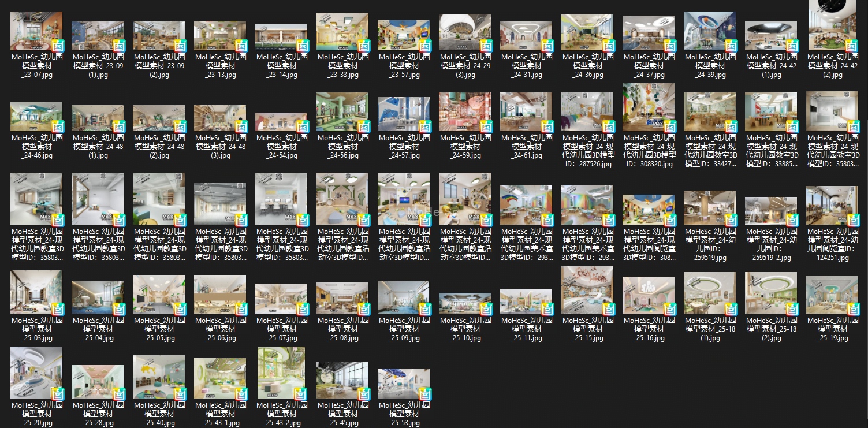
Task: Choose the 24-46.jpg image file
Action: tap(37, 117)
